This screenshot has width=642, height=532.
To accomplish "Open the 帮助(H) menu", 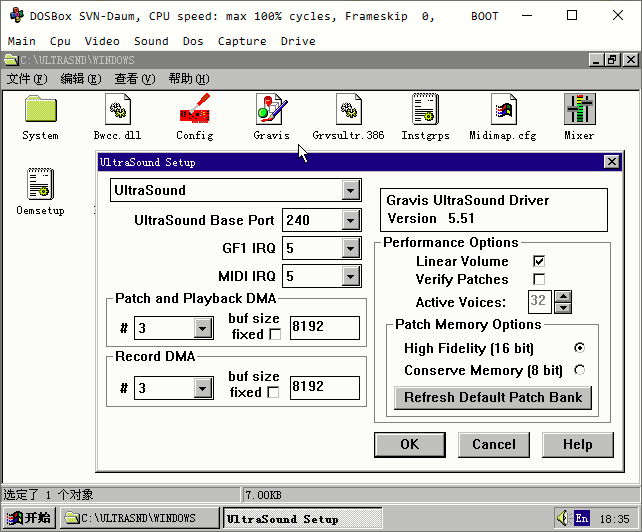I will [189, 79].
